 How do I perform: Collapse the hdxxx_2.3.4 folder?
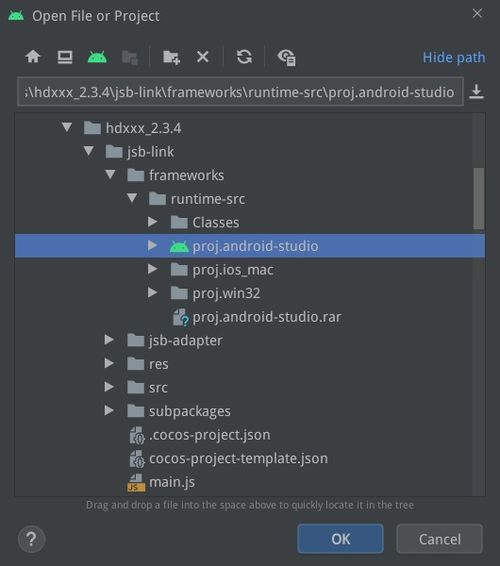[x=67, y=127]
